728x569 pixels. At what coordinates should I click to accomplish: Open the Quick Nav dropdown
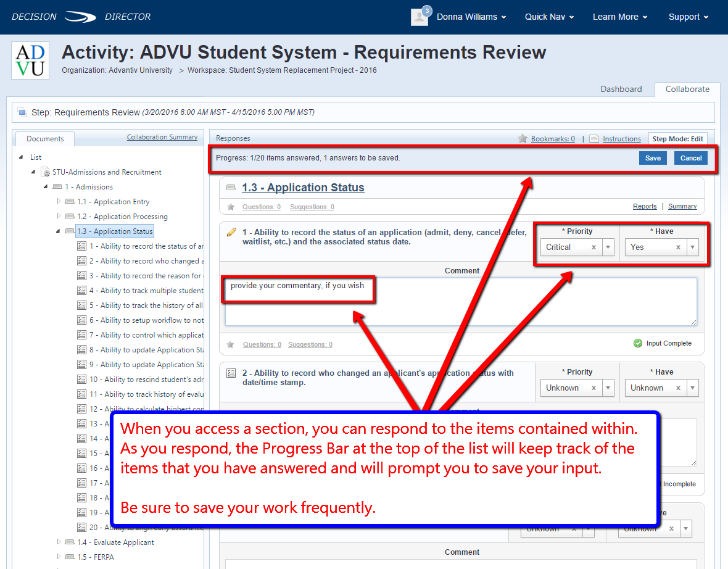coord(549,17)
